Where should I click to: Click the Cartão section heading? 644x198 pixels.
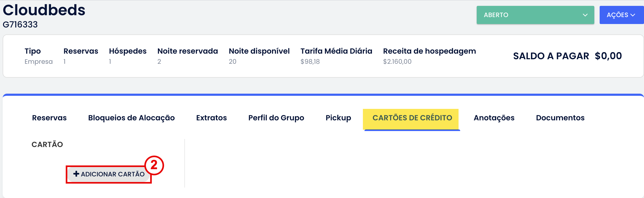(47, 144)
